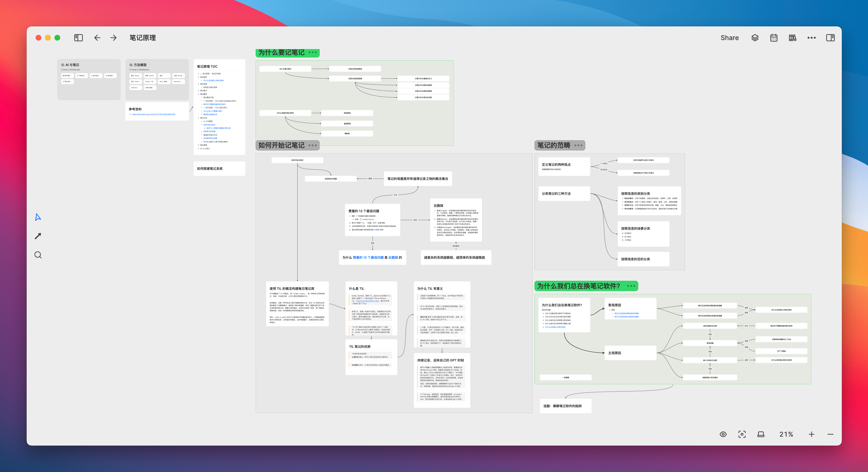Select the pointer cursor tool
Screen dimensions: 868x472
tap(38, 217)
